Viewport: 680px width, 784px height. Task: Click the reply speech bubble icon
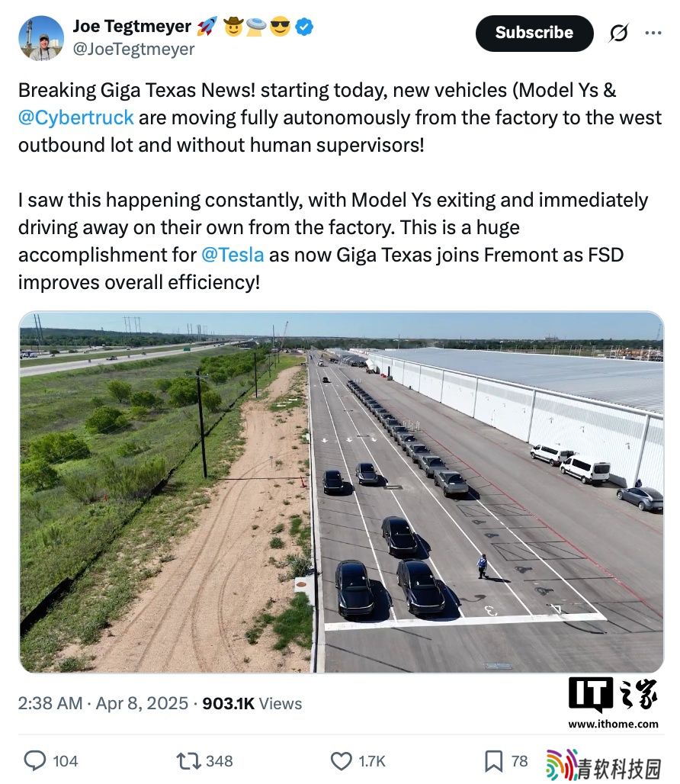35,761
